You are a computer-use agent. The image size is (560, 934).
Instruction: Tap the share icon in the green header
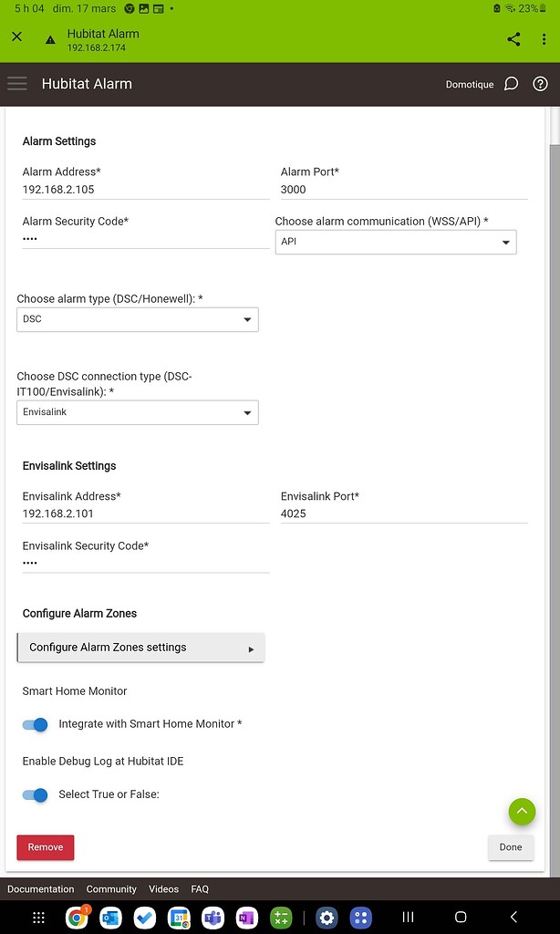513,39
